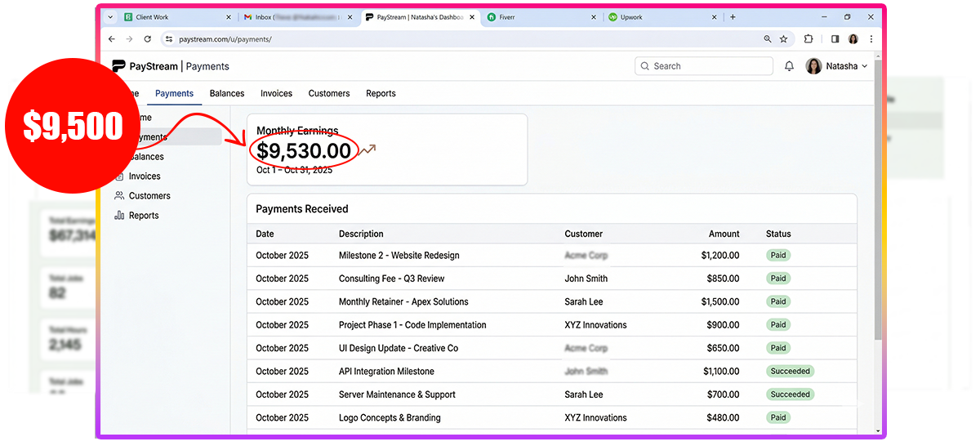Open the Milestone 2 - Website Redesign payment
The width and height of the screenshot is (980, 446).
click(x=399, y=256)
